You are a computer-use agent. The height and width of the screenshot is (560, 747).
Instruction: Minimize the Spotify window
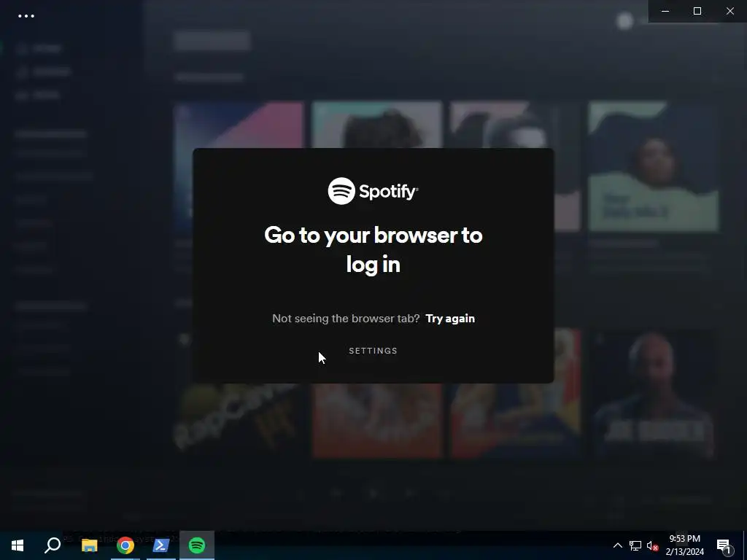coord(665,11)
